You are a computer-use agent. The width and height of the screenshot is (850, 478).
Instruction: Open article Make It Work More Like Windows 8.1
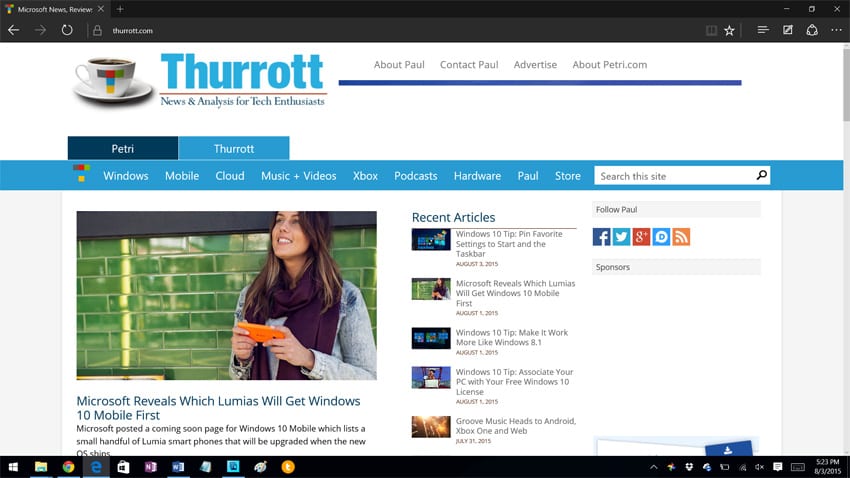coord(512,337)
